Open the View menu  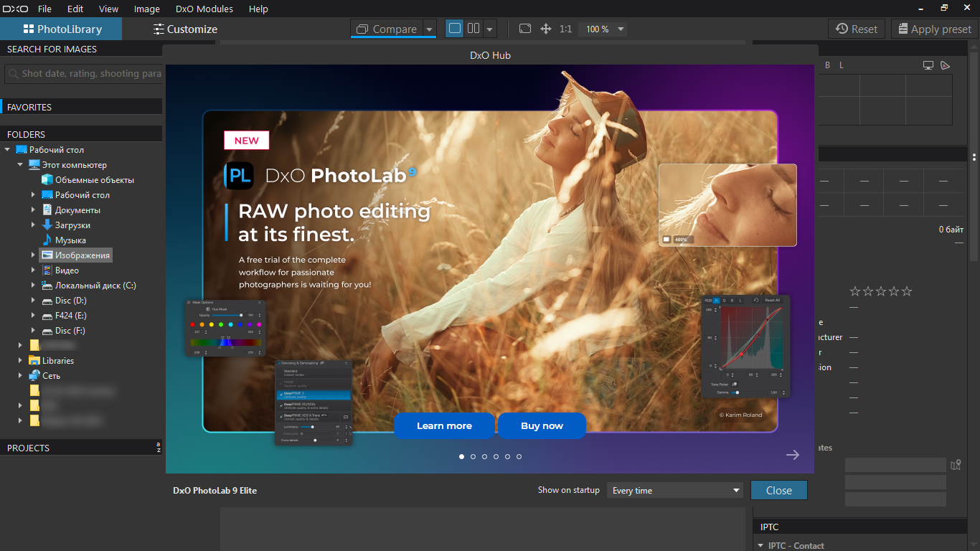(108, 9)
